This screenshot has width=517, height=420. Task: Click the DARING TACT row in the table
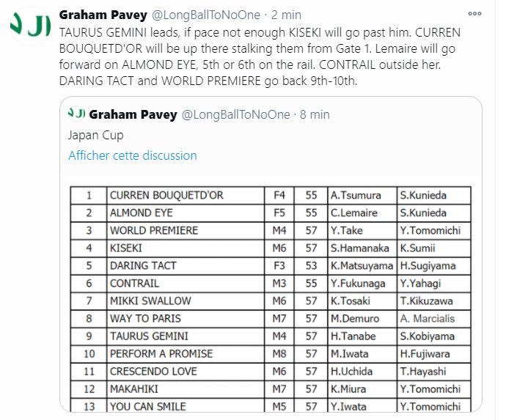pyautogui.click(x=271, y=266)
